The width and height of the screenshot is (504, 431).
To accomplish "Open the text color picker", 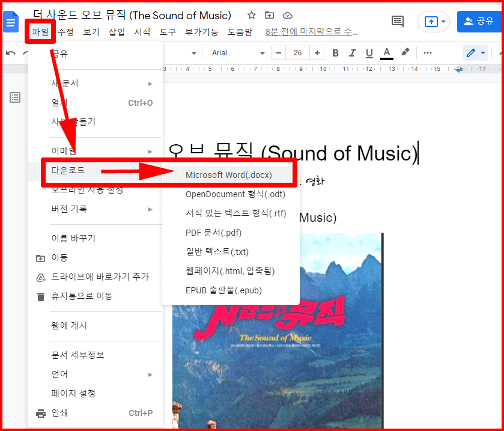I will 387,53.
